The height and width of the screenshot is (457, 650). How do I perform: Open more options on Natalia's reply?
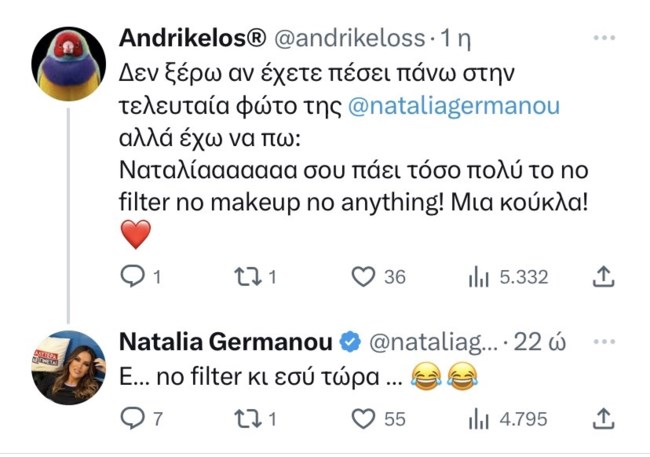click(x=604, y=342)
